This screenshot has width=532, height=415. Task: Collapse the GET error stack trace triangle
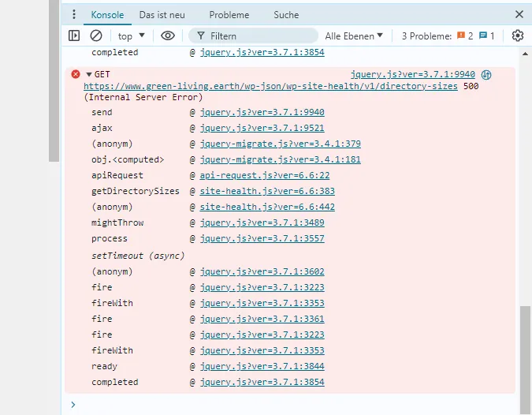tap(89, 74)
